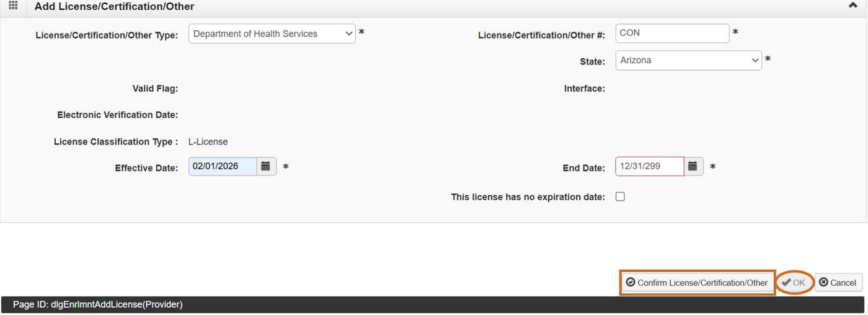Open the State dropdown showing Arizona

688,61
